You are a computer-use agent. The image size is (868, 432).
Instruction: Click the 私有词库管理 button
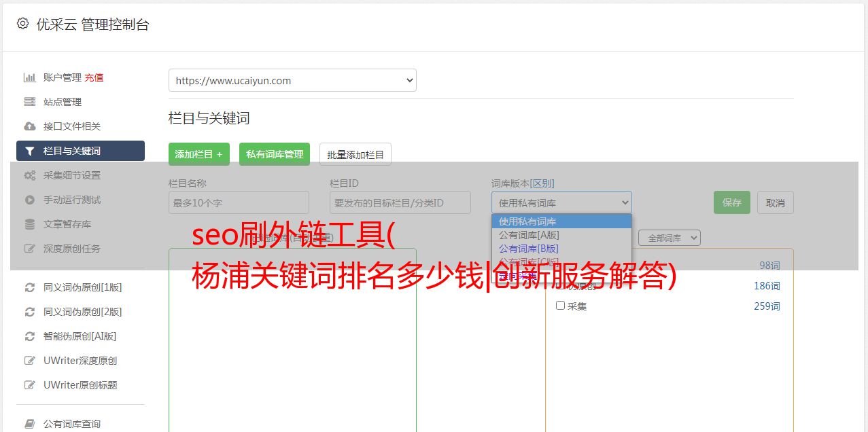coord(275,154)
